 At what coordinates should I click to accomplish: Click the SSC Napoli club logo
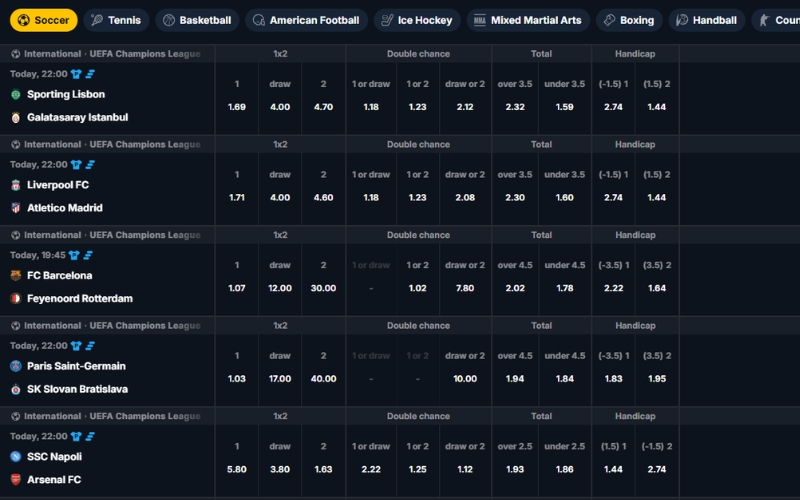tap(16, 457)
